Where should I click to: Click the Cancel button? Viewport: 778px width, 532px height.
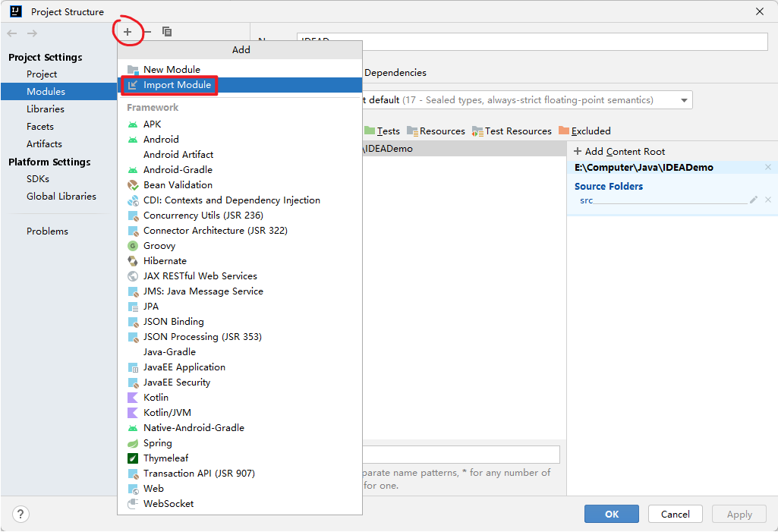(x=676, y=514)
